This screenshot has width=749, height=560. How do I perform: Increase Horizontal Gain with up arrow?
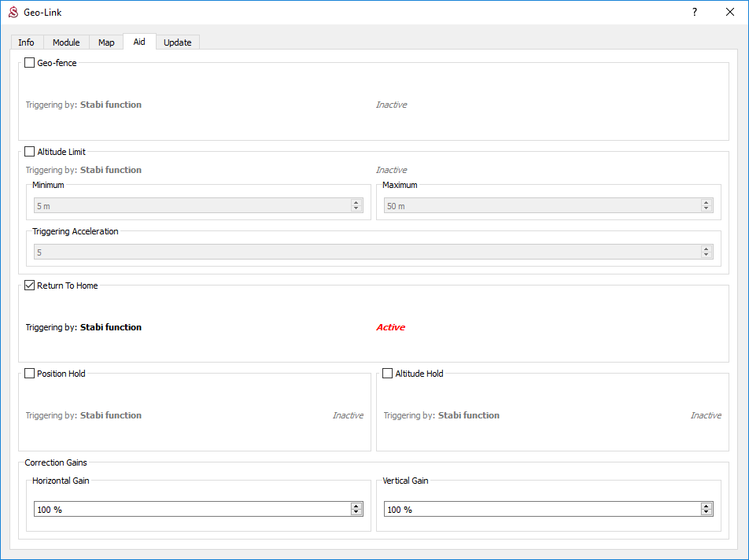pos(356,507)
